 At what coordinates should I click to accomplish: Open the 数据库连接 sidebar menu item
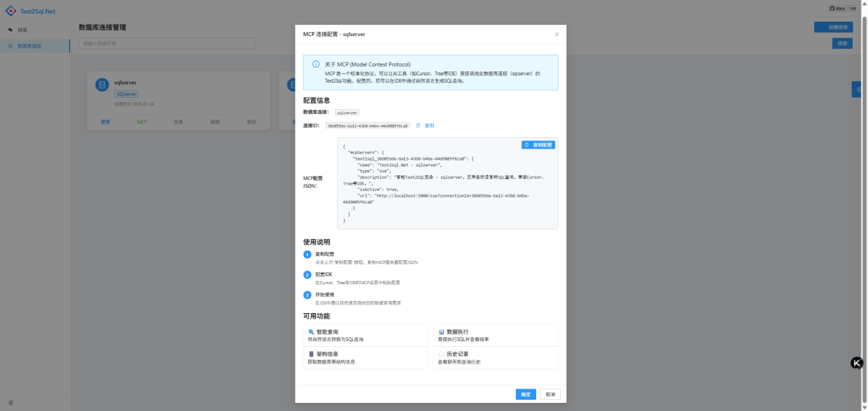click(35, 47)
